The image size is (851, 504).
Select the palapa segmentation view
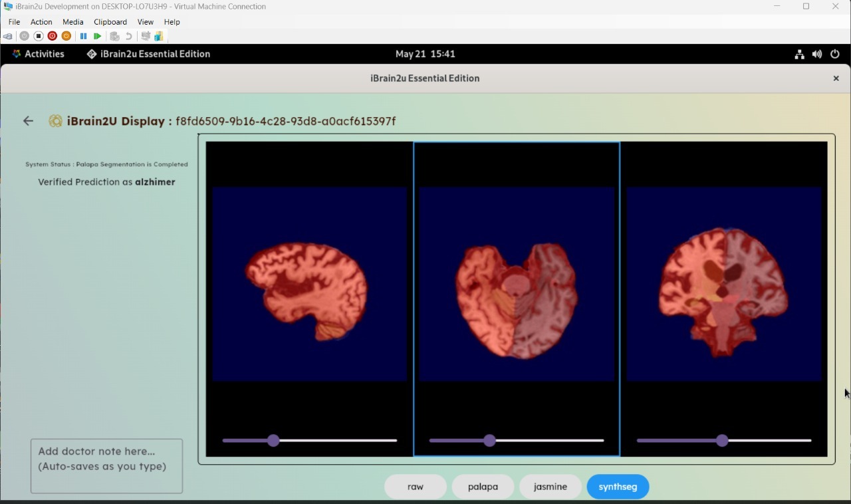pyautogui.click(x=483, y=487)
